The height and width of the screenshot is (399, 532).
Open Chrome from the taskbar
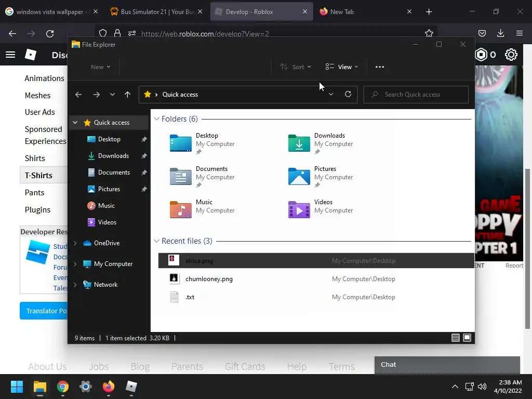point(63,387)
